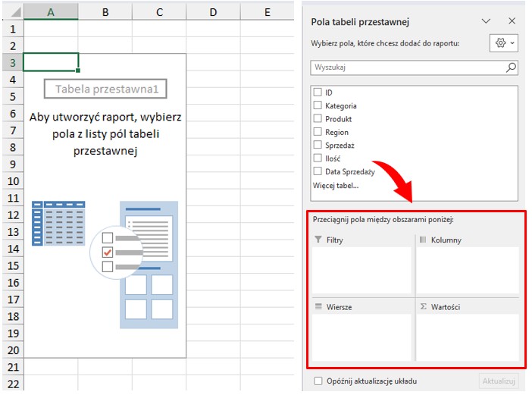The image size is (532, 395).
Task: Click the disabled Aktualizuj button
Action: (x=499, y=381)
